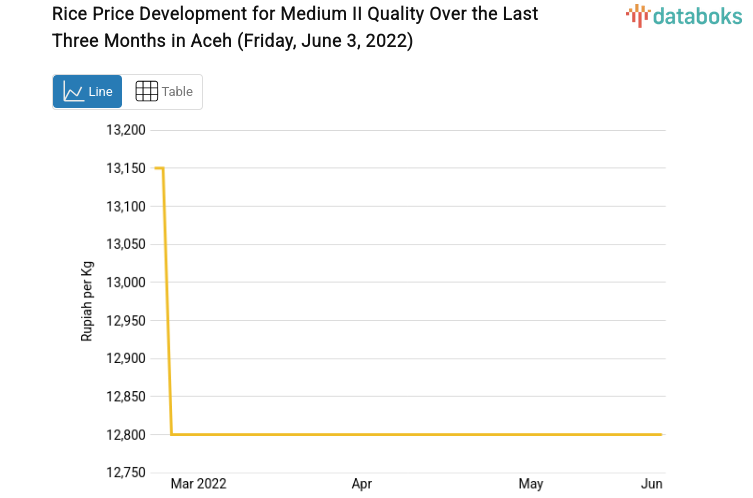Click the Jun x-axis label
753x498 pixels.
click(651, 484)
